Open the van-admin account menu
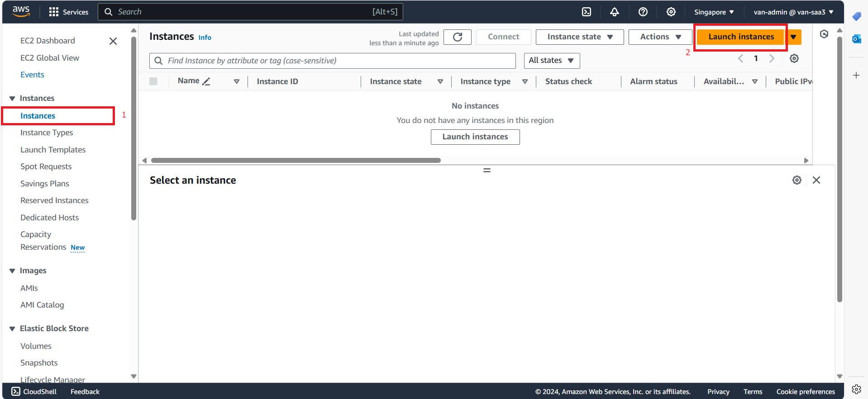This screenshot has height=399, width=868. point(793,12)
